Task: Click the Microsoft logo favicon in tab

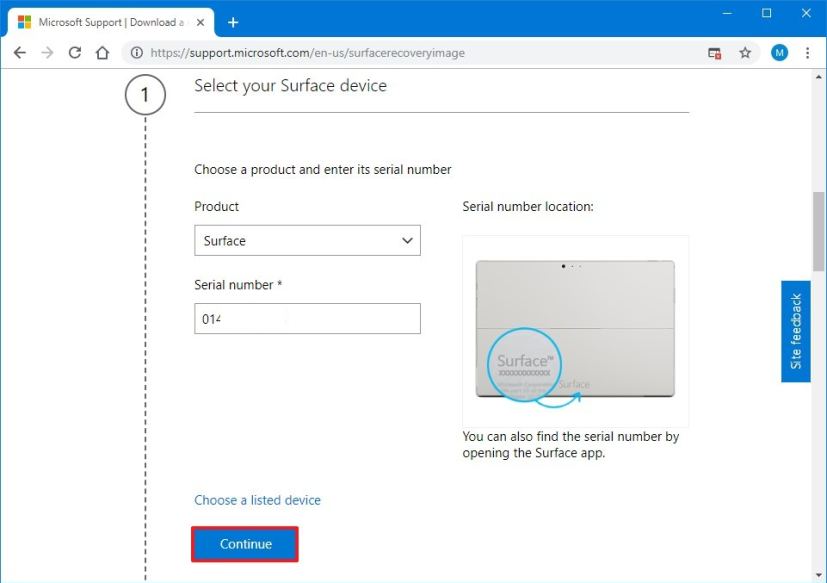Action: point(24,22)
